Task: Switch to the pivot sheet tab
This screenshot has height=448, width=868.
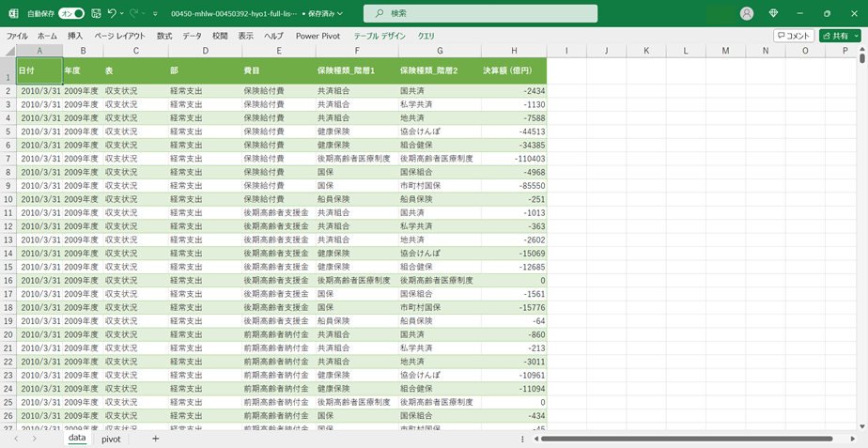Action: click(x=111, y=439)
